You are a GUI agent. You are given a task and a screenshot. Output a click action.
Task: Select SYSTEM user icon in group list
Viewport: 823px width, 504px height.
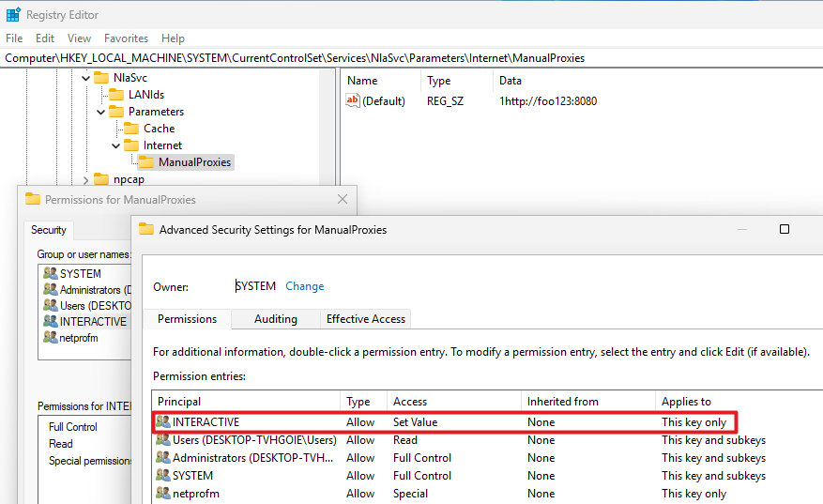50,274
